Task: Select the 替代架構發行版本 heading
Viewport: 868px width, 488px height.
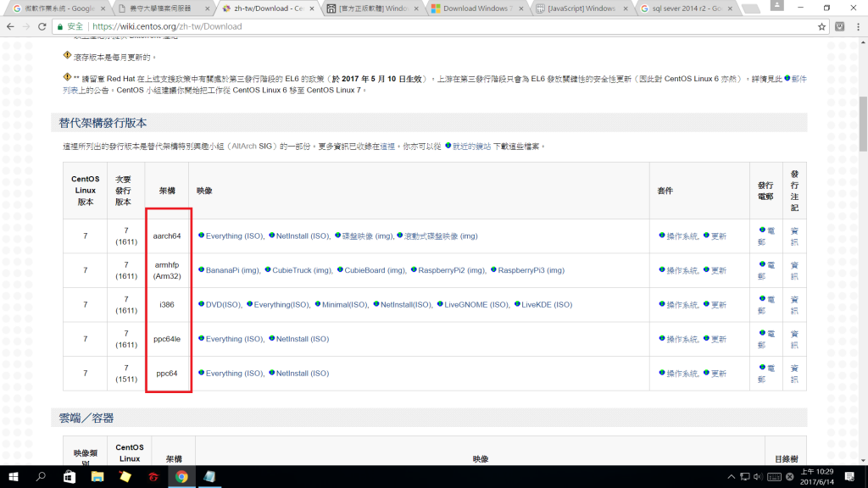Action: [x=103, y=123]
